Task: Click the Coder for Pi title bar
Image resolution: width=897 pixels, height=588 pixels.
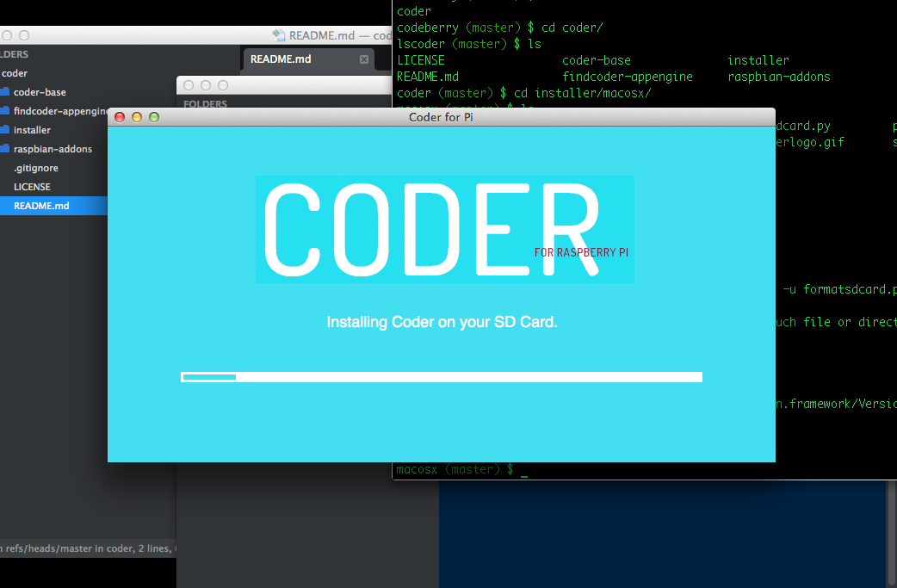Action: [x=441, y=117]
